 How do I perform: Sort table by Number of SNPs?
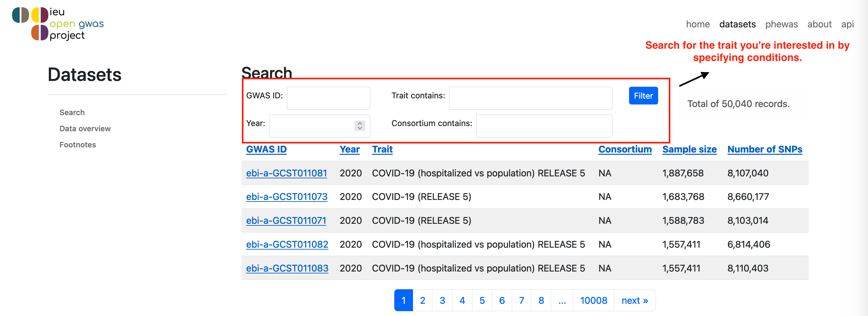[x=765, y=149]
